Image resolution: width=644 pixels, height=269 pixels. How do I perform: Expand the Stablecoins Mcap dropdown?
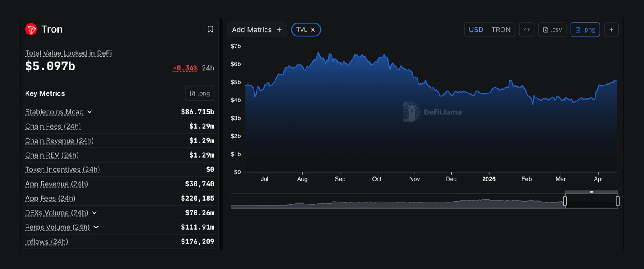pyautogui.click(x=89, y=112)
